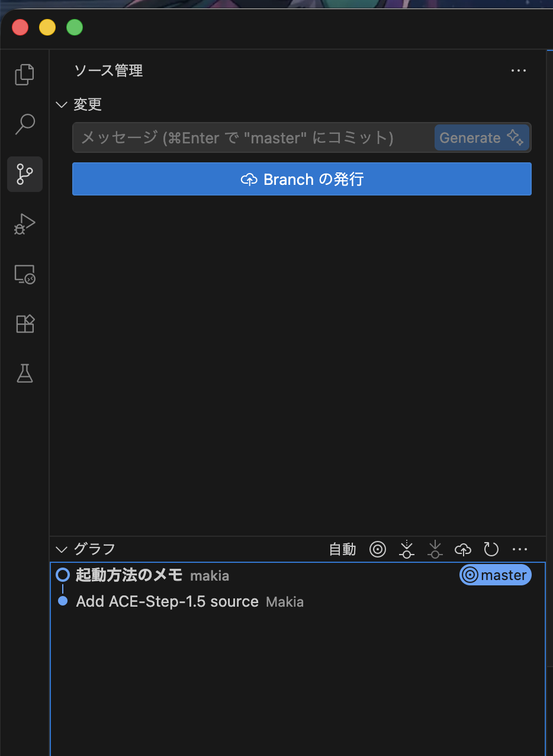
Task: Click the fetch incoming commits icon
Action: point(435,549)
